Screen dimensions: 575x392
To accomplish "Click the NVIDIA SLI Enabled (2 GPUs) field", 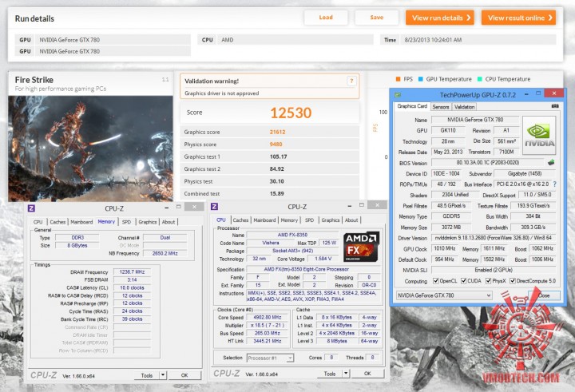I will [494, 270].
